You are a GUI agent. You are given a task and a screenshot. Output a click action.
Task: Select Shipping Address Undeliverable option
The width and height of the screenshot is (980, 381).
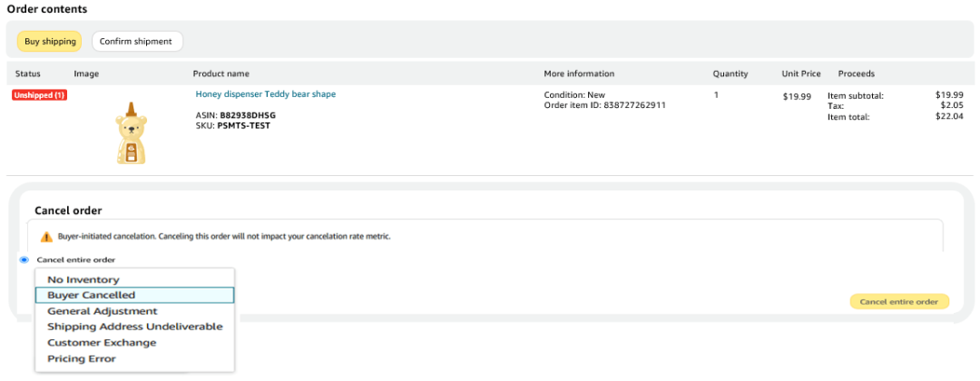[x=134, y=327]
